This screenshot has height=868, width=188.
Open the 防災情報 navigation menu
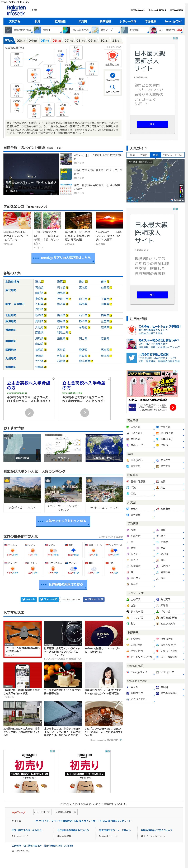pos(60,21)
